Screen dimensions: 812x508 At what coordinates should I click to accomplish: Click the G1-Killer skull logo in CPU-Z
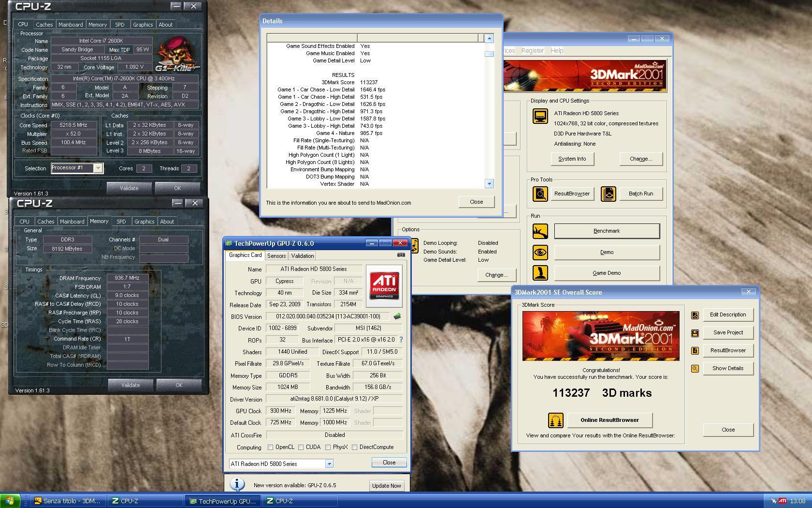(x=177, y=54)
